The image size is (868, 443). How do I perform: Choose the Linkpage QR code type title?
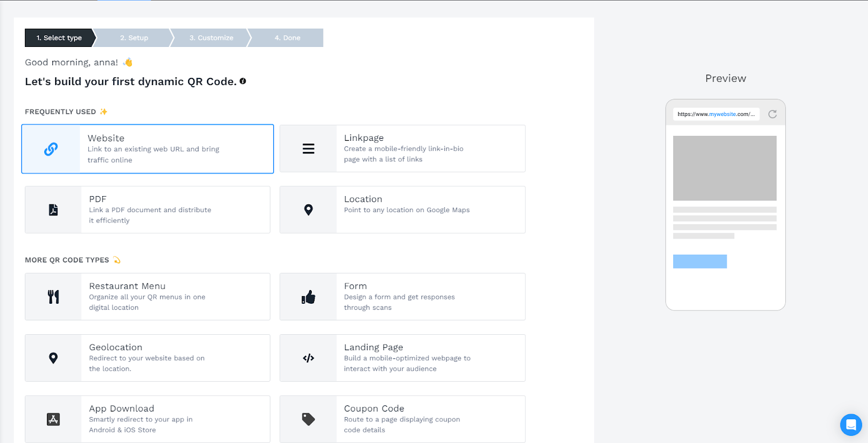tap(364, 138)
